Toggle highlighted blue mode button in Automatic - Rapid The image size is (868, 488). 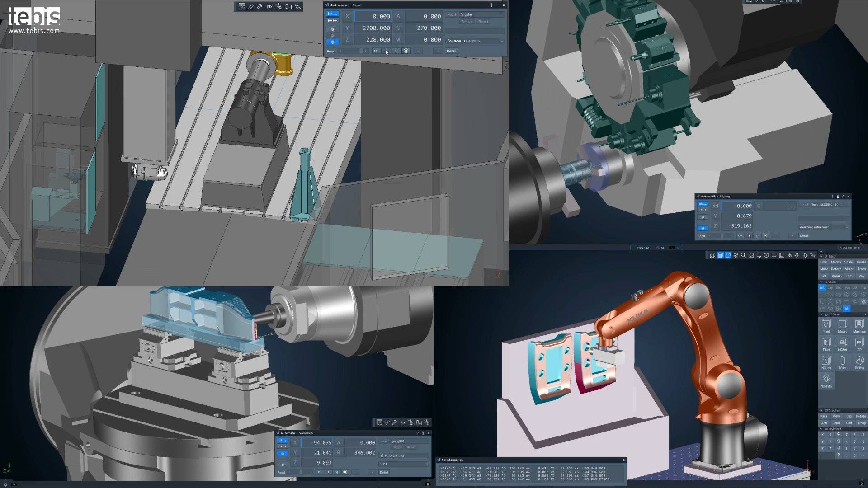[332, 42]
